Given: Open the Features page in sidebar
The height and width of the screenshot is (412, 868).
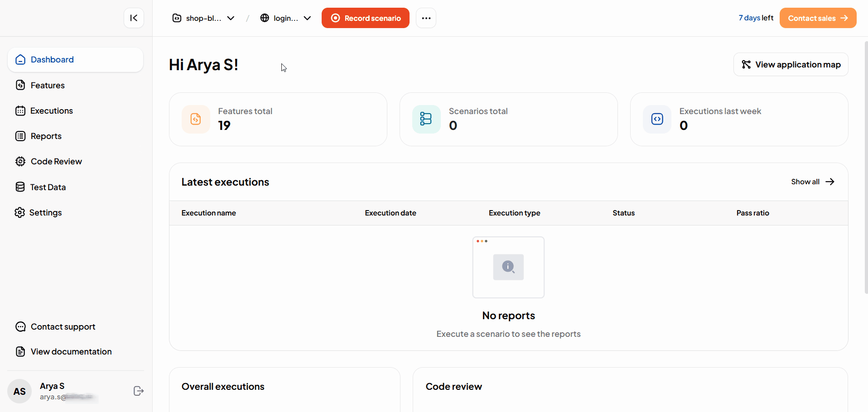Looking at the screenshot, I should (47, 85).
